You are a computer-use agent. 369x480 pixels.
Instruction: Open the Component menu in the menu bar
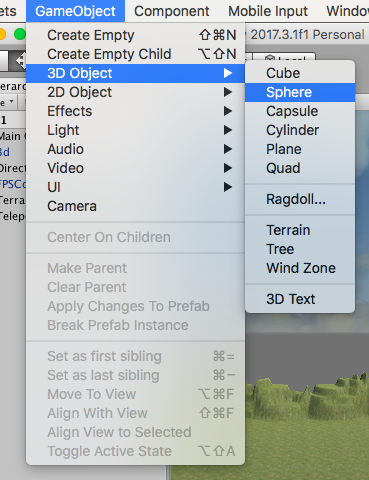coord(172,11)
